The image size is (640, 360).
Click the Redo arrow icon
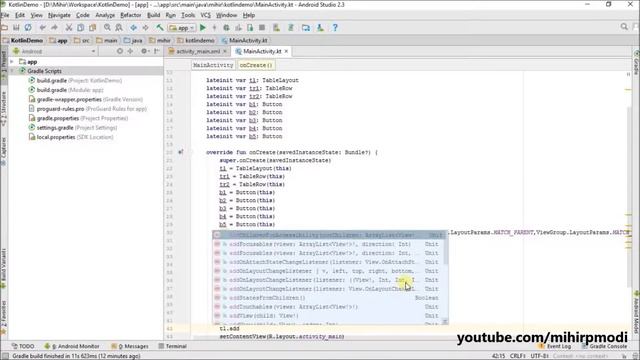(x=54, y=28)
